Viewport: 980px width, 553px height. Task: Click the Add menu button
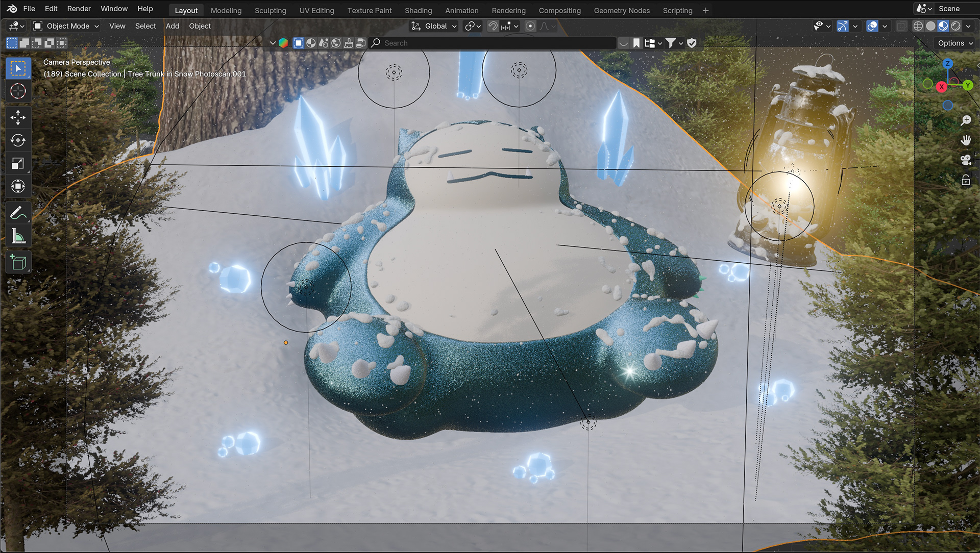[172, 26]
